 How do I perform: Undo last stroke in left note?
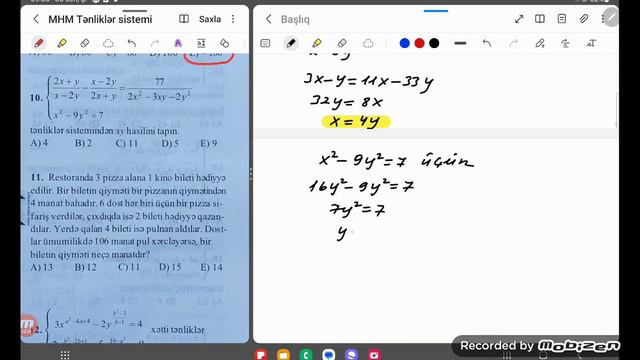pyautogui.click(x=131, y=43)
